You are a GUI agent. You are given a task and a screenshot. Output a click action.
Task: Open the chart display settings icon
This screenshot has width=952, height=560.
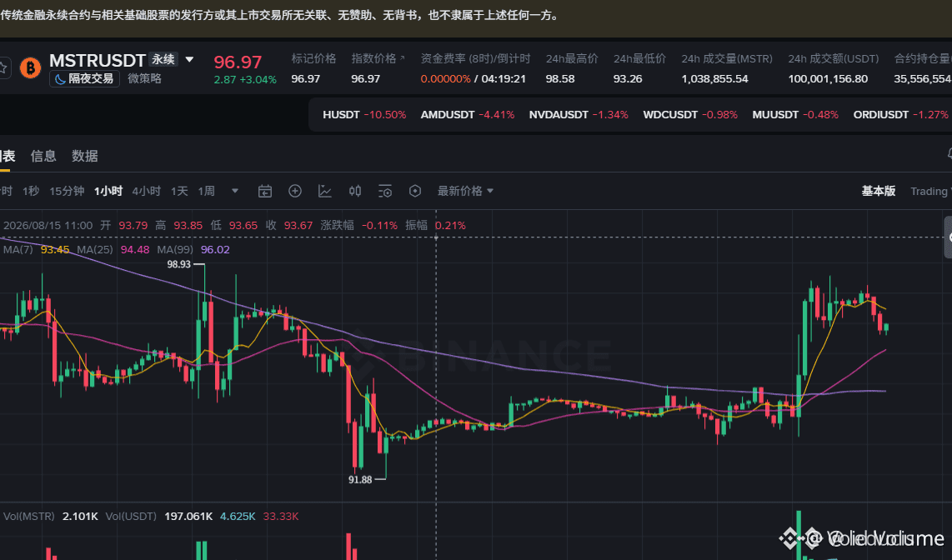(x=385, y=191)
